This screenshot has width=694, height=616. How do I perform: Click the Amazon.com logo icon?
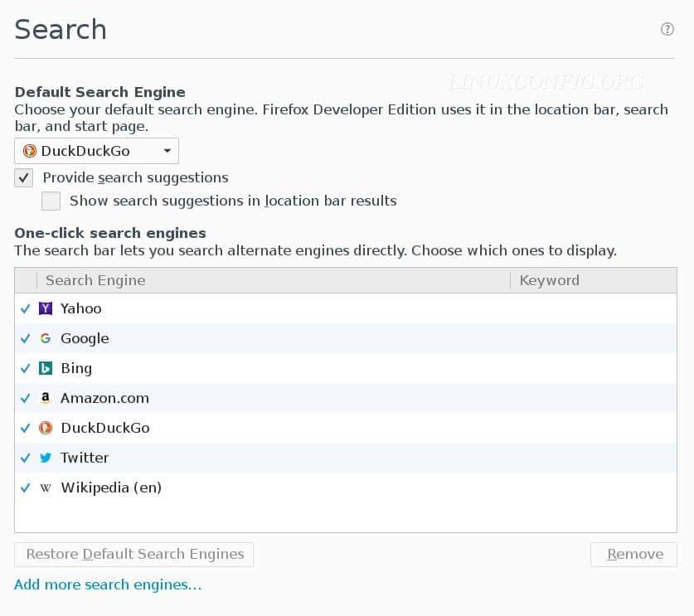[46, 398]
